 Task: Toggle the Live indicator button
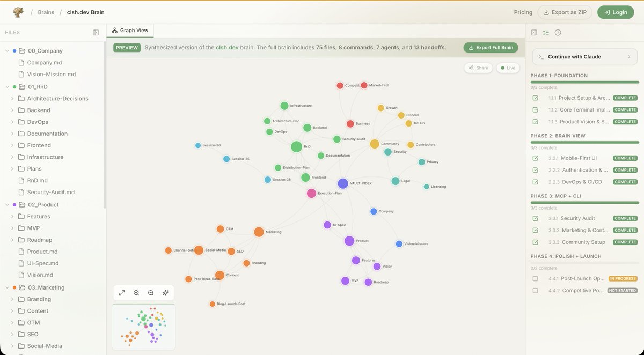pyautogui.click(x=508, y=68)
